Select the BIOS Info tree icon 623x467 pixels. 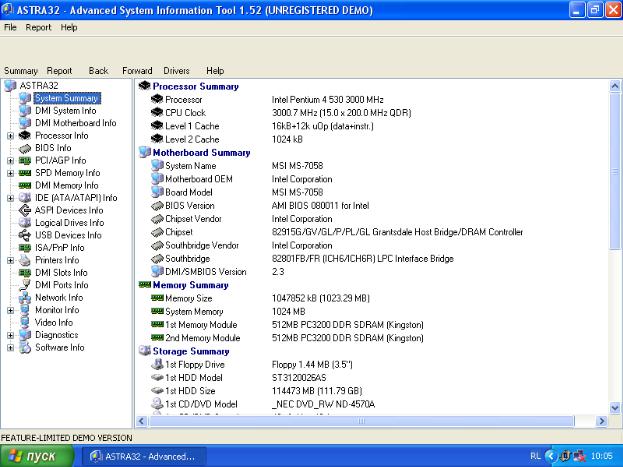click(26, 148)
